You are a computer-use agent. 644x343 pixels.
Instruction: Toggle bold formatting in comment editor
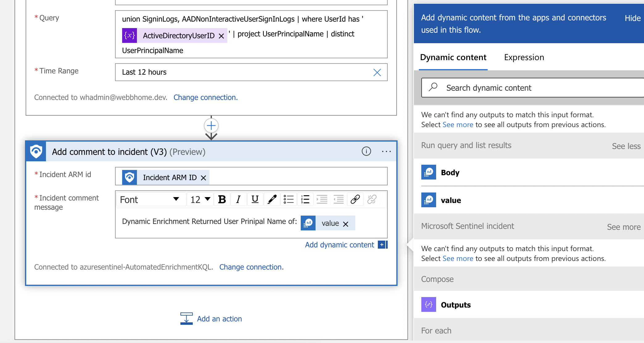[222, 200]
